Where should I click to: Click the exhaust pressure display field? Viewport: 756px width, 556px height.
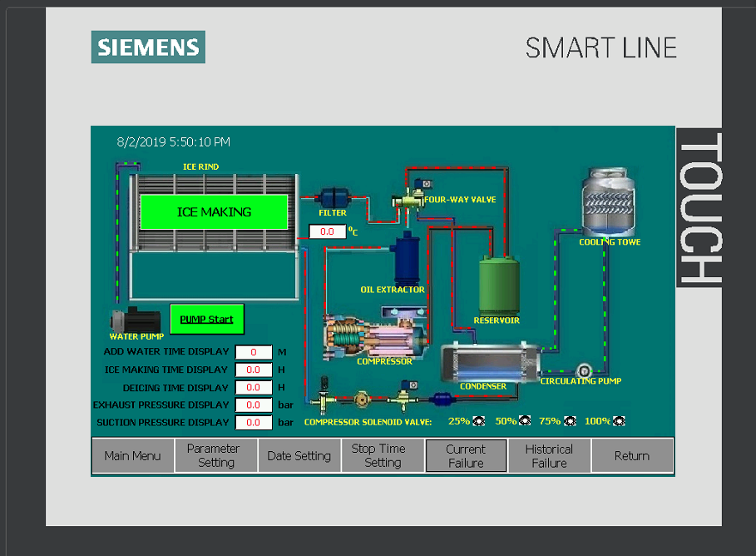(x=254, y=405)
